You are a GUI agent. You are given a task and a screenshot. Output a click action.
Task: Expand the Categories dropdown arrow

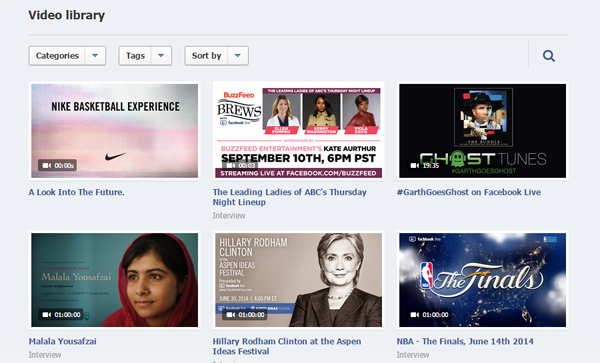point(95,56)
